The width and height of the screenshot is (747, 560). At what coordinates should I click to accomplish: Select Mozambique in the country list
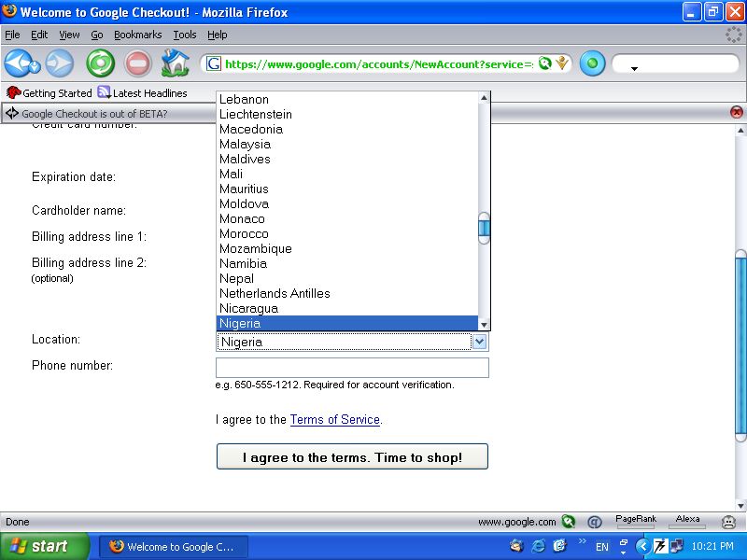pos(347,248)
